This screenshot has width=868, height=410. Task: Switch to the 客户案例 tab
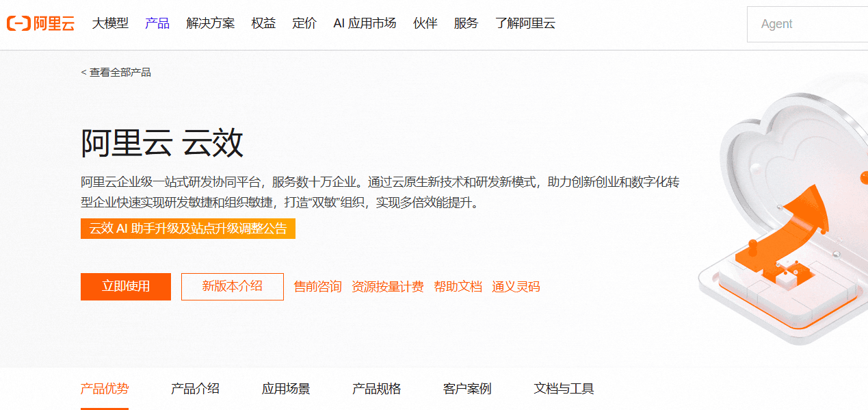467,389
